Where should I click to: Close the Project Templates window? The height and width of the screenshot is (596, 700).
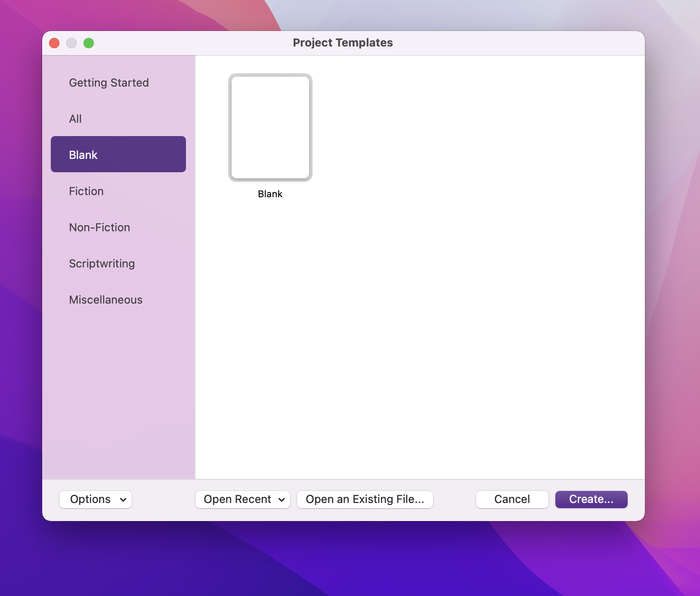[54, 43]
